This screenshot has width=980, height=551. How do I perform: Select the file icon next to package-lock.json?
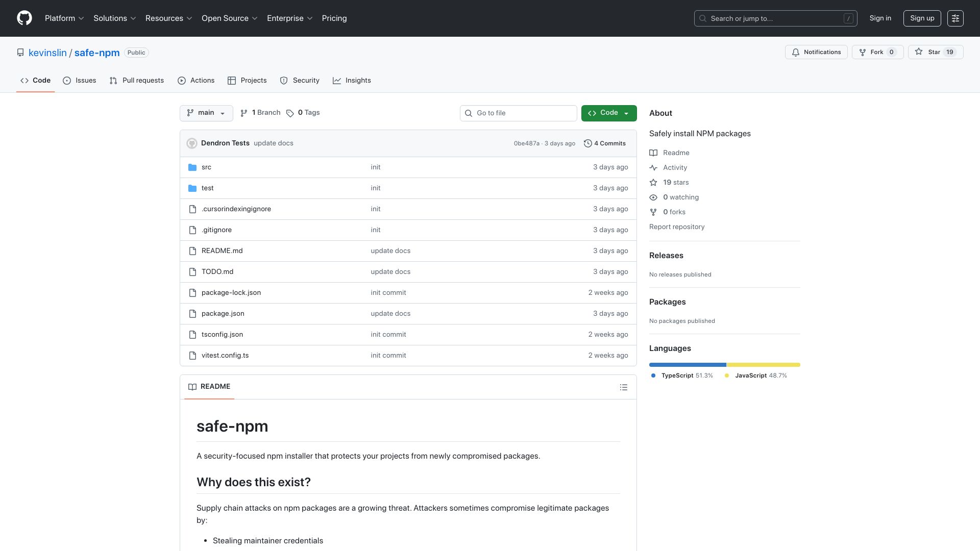click(192, 293)
